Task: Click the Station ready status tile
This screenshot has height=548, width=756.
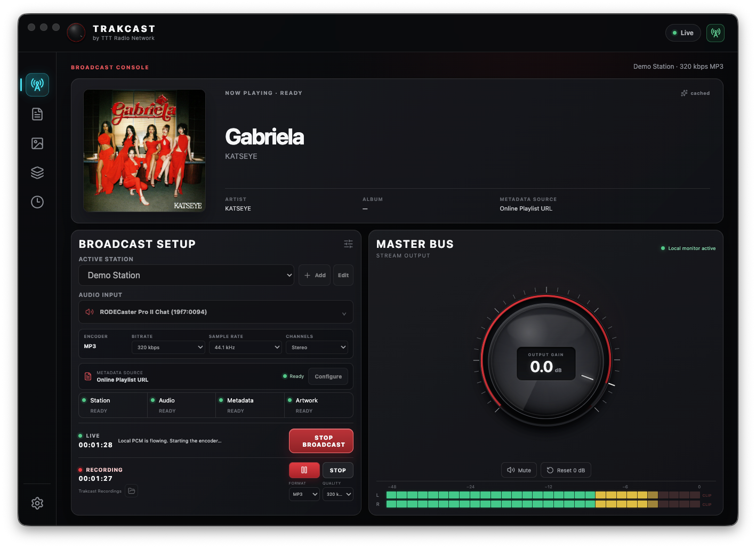Action: coord(113,405)
